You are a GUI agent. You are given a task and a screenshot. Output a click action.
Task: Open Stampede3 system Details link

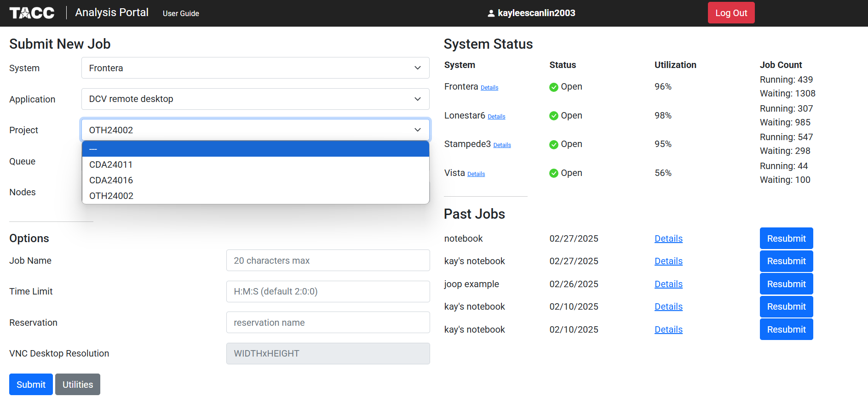coord(502,145)
